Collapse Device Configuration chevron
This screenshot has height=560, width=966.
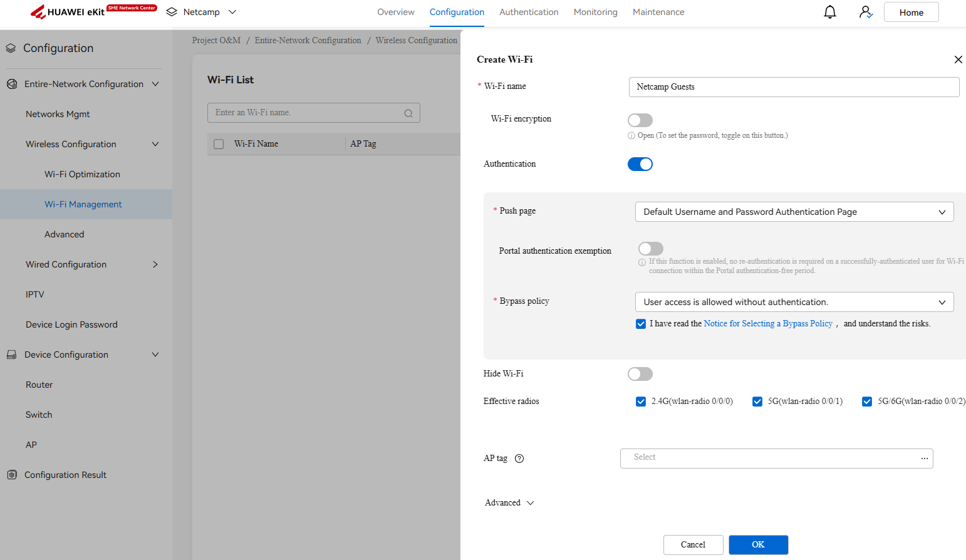point(155,355)
